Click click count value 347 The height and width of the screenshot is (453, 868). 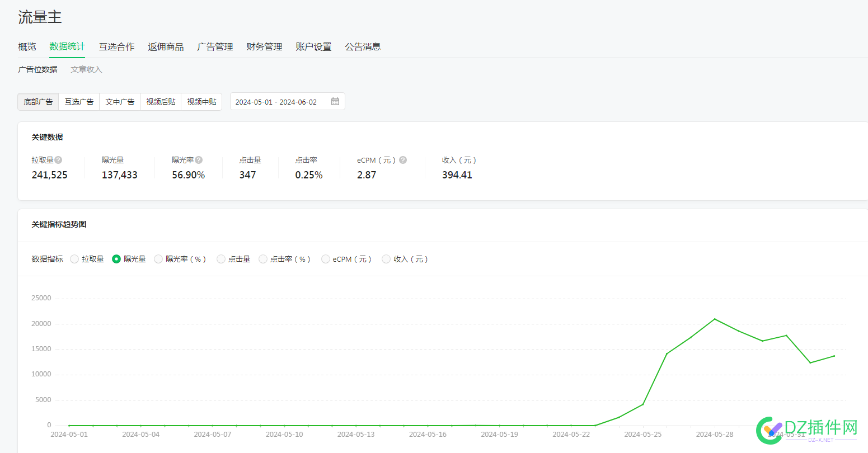point(247,175)
